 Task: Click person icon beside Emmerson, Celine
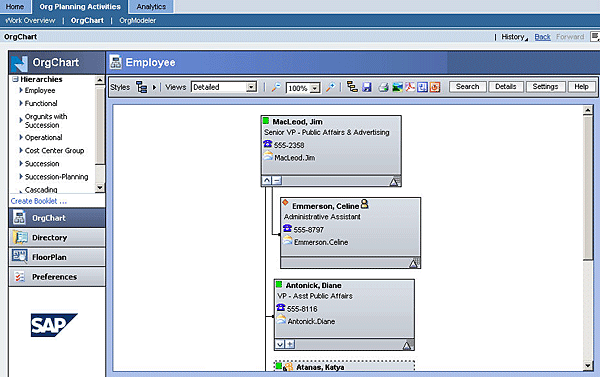364,204
